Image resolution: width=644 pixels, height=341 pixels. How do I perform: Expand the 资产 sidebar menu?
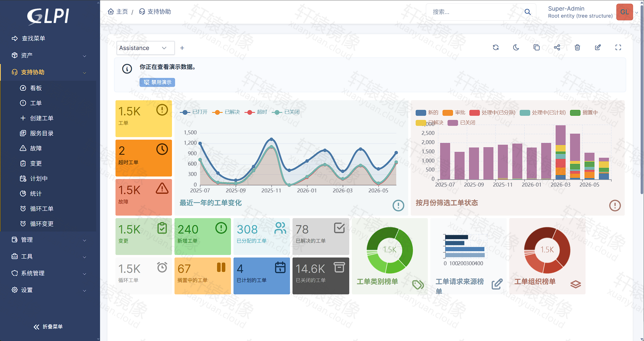pyautogui.click(x=49, y=55)
